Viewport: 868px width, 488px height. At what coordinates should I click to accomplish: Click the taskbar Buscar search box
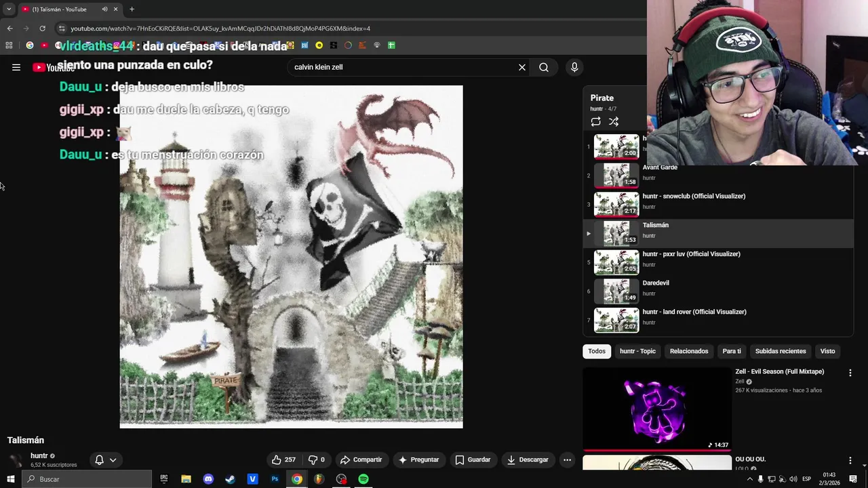(86, 479)
